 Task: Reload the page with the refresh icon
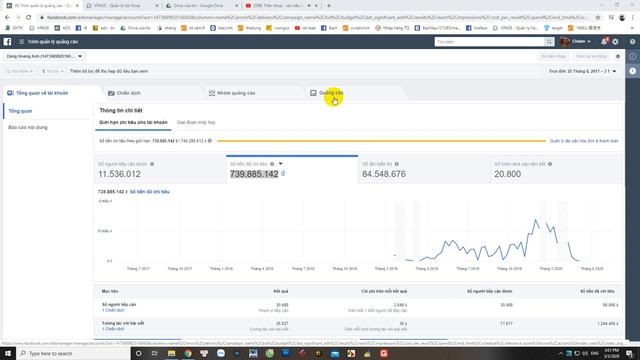(x=28, y=17)
